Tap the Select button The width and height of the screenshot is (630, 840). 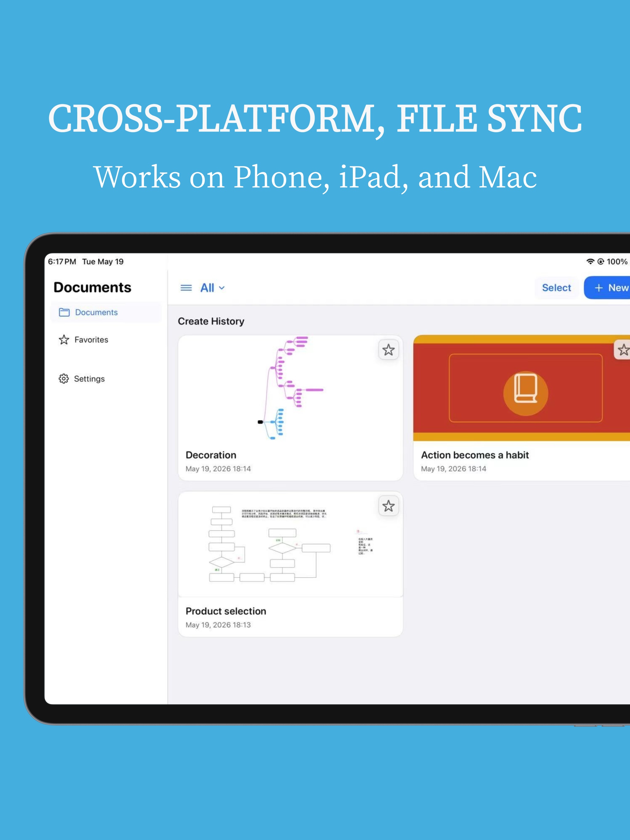pyautogui.click(x=556, y=288)
